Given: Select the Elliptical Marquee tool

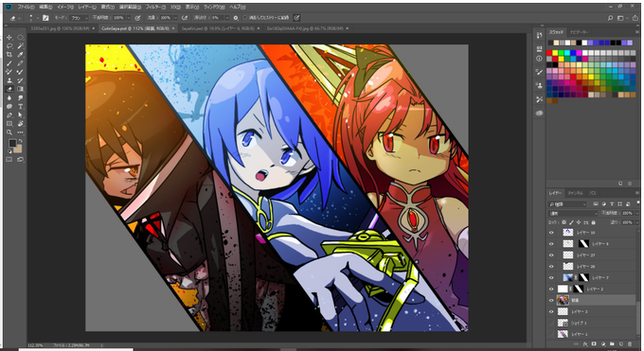Looking at the screenshot, I should [20, 37].
